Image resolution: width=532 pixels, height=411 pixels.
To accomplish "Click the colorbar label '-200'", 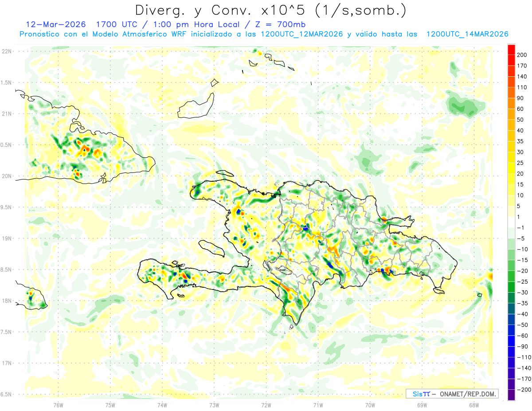I will pyautogui.click(x=524, y=390).
